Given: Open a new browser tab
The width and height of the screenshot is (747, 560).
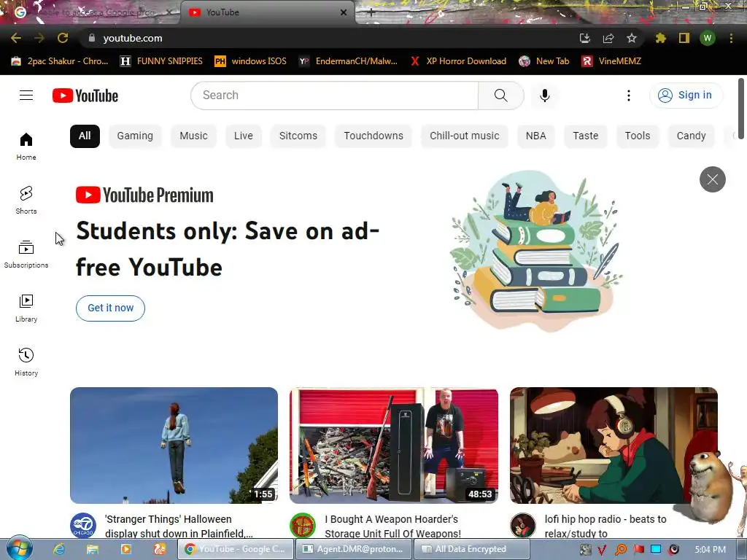Looking at the screenshot, I should [371, 13].
